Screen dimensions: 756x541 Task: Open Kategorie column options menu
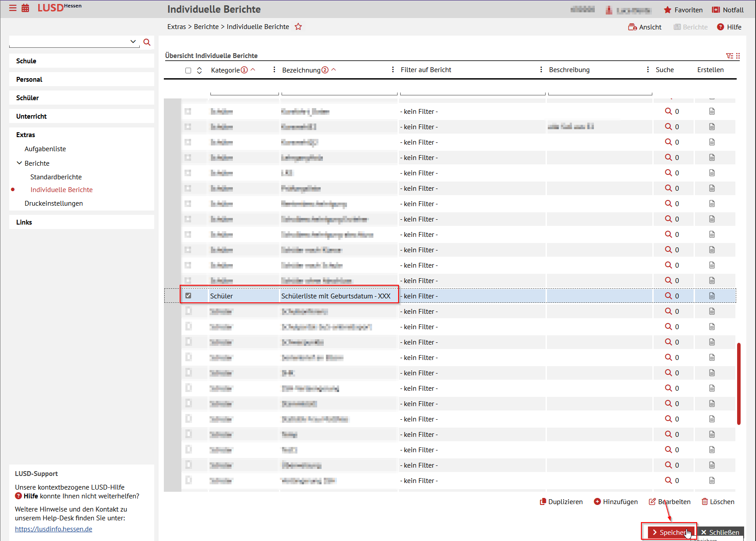[274, 70]
